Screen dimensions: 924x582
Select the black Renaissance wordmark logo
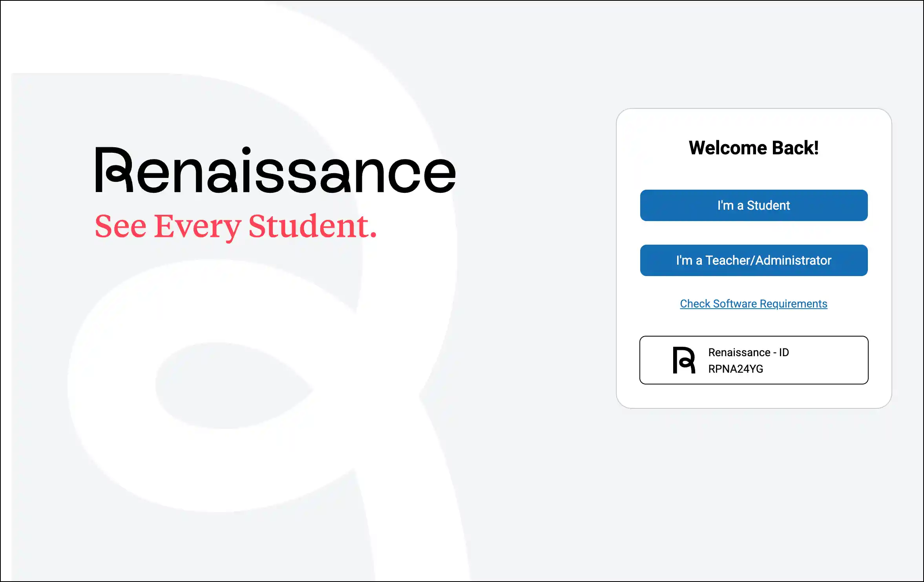point(276,170)
